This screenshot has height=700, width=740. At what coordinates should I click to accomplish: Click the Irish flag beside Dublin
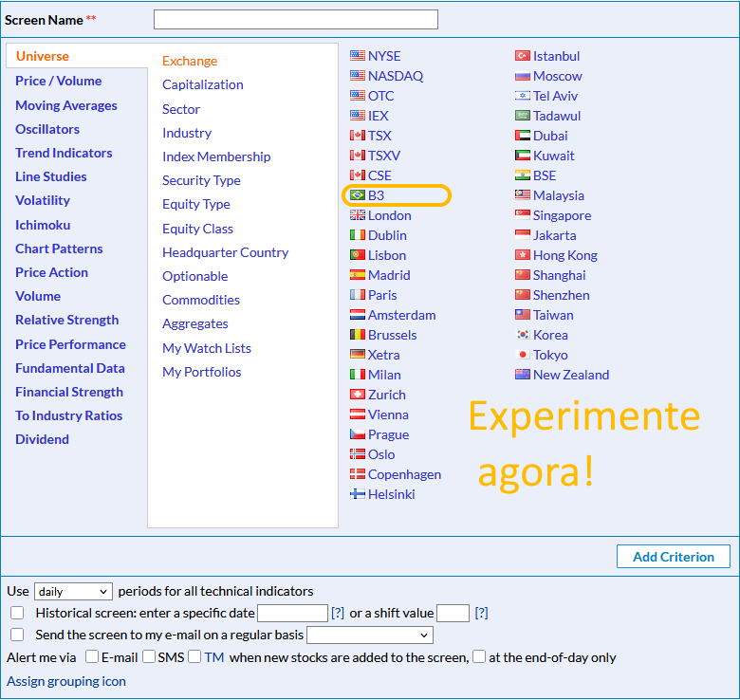358,235
